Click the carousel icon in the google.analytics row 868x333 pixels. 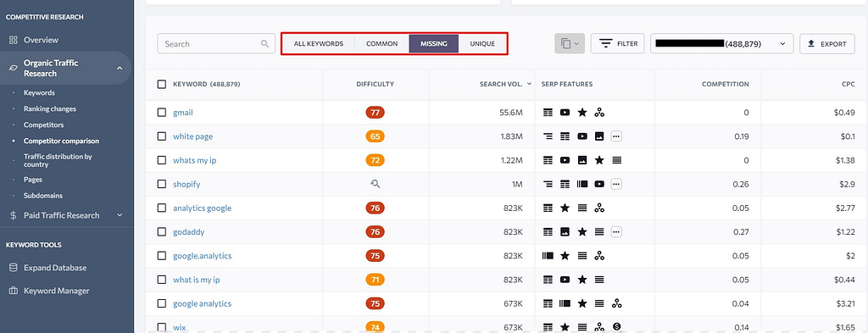[548, 256]
